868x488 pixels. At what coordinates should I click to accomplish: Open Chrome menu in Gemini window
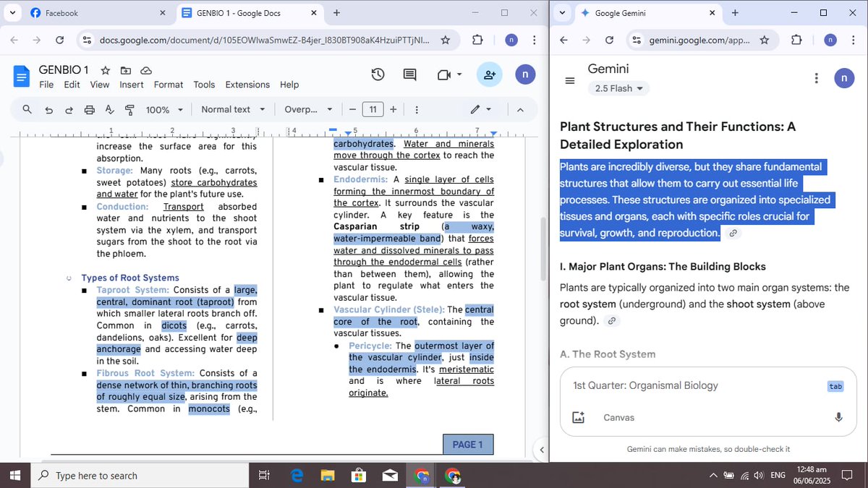point(853,40)
